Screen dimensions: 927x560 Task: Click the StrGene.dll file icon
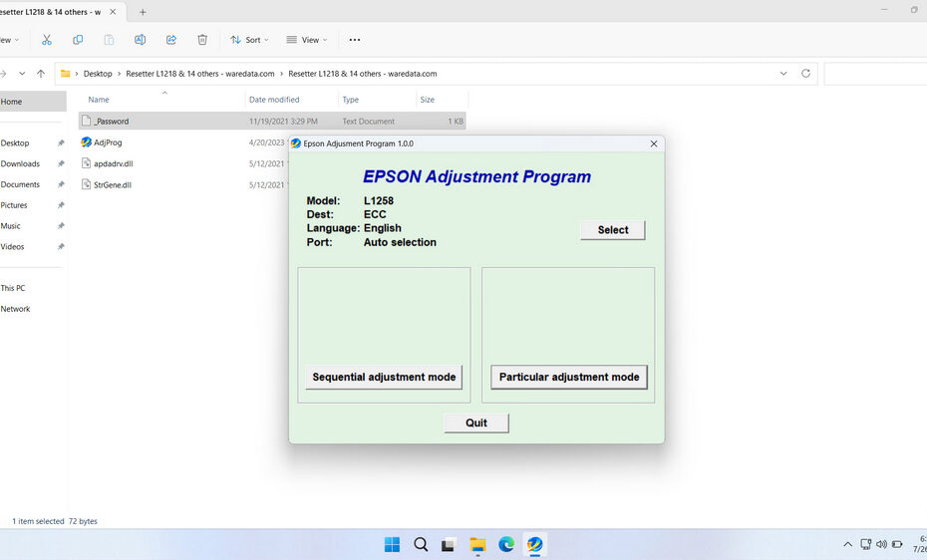coord(87,185)
